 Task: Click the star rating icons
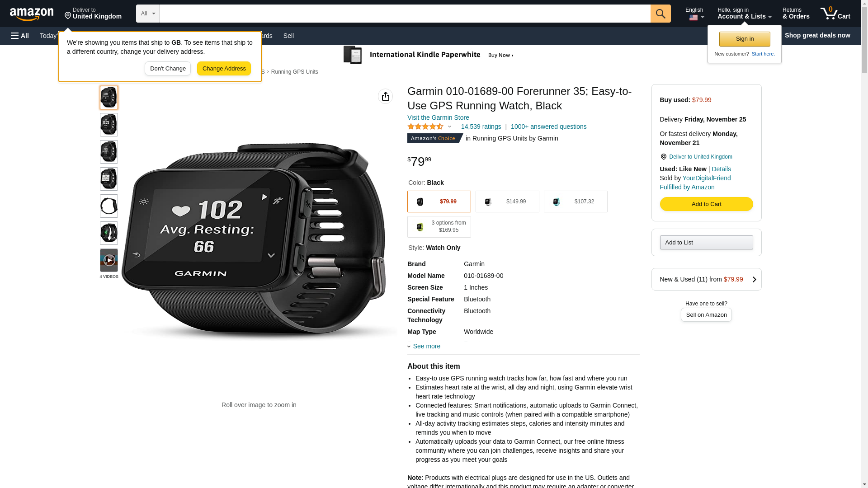tap(425, 127)
